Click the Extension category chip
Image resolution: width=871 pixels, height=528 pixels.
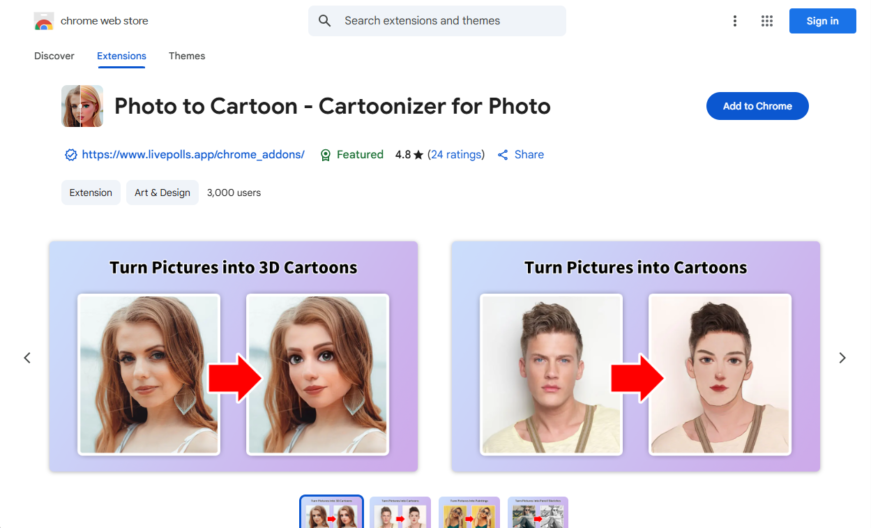tap(91, 193)
